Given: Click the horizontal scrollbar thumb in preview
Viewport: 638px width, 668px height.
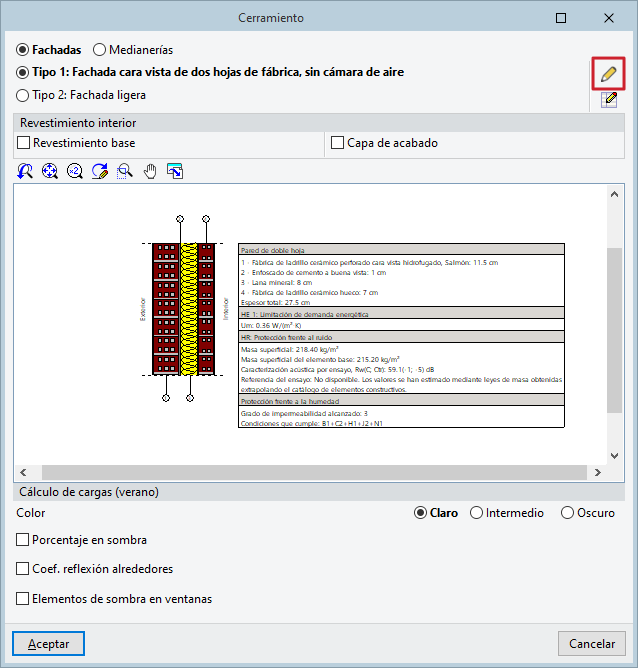Looking at the screenshot, I should coord(314,472).
